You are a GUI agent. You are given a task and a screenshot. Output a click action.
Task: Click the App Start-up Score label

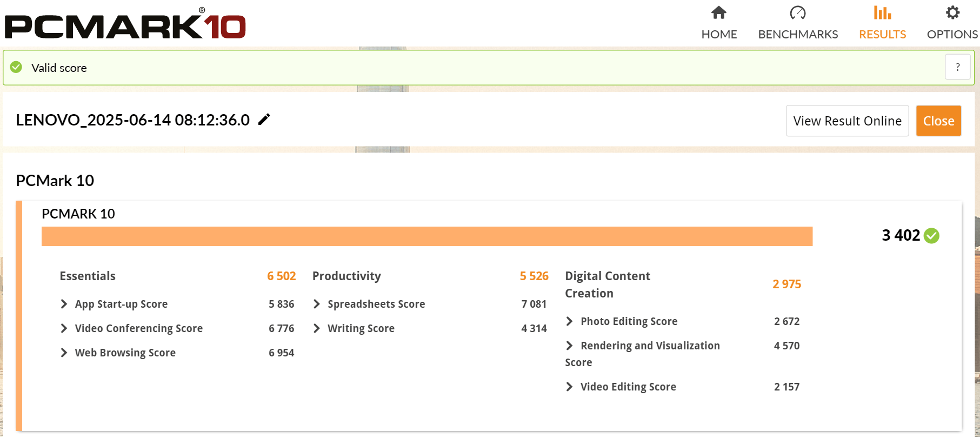(x=121, y=304)
